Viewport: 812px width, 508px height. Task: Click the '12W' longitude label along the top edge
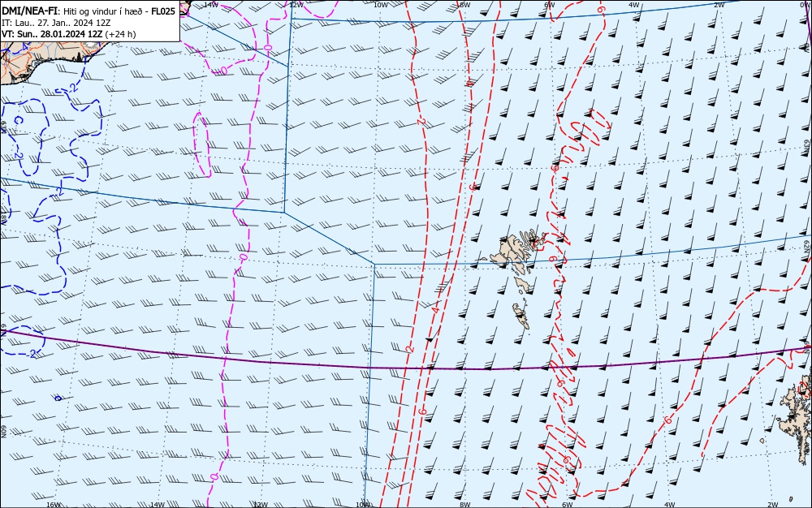pos(296,4)
